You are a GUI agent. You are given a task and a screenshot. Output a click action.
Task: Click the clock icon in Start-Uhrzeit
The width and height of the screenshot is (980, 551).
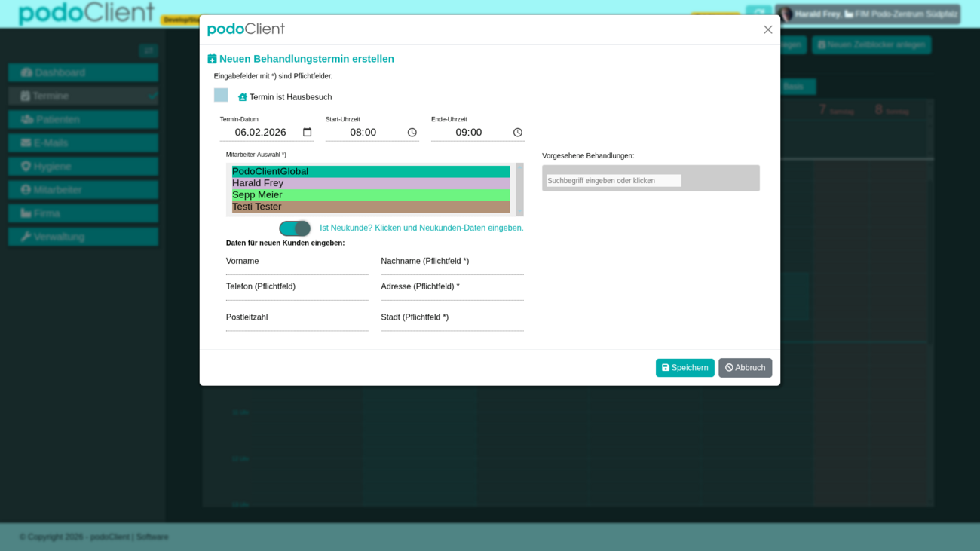tap(412, 133)
